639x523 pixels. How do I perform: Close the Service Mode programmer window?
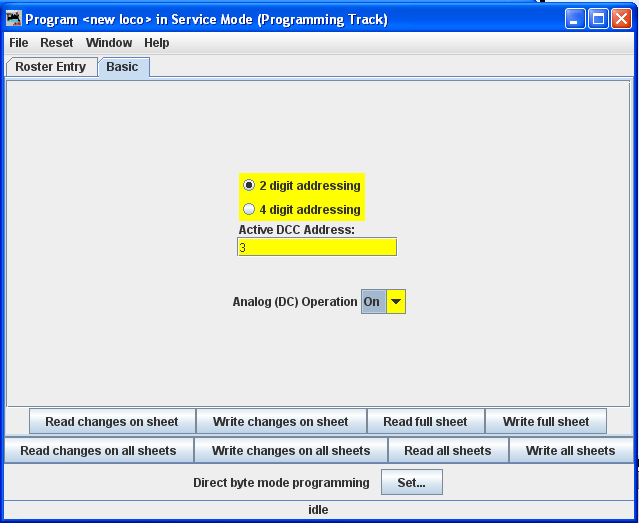pos(620,19)
